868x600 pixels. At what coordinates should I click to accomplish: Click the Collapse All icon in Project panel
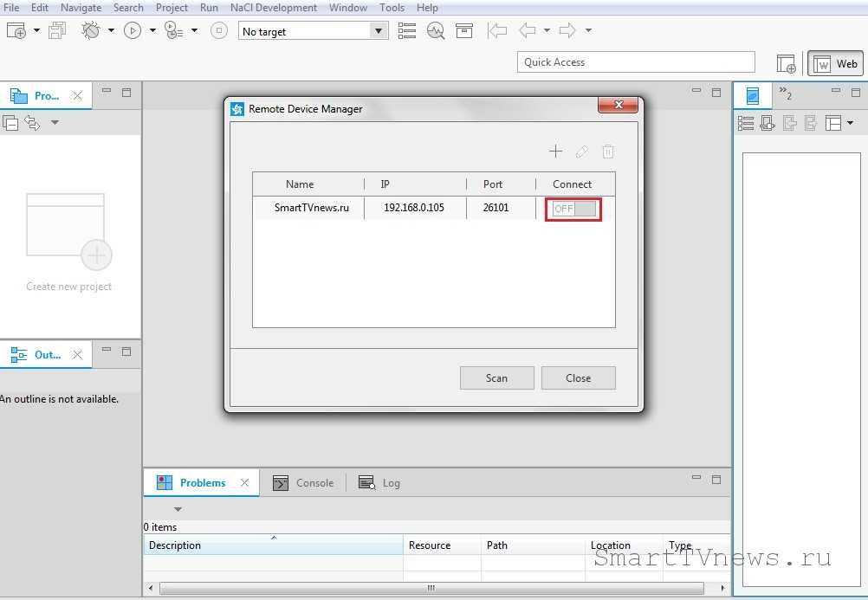pos(11,123)
